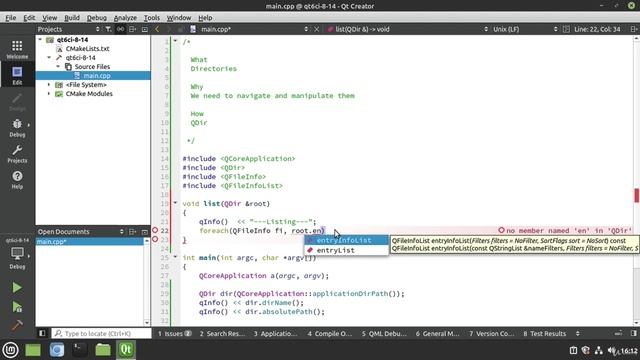Viewport: 640px width, 360px height.
Task: Fold the main function code block
Action: point(175,257)
